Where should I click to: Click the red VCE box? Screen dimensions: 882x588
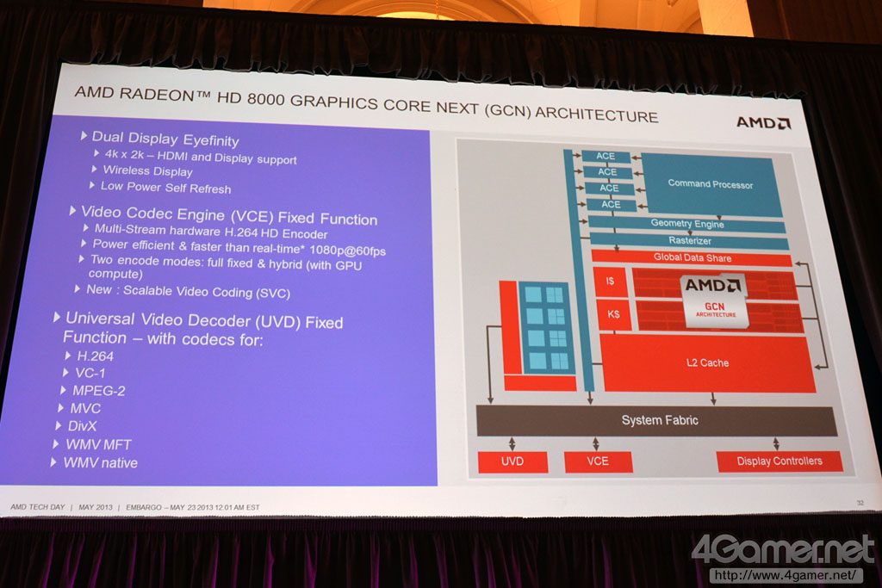point(598,461)
